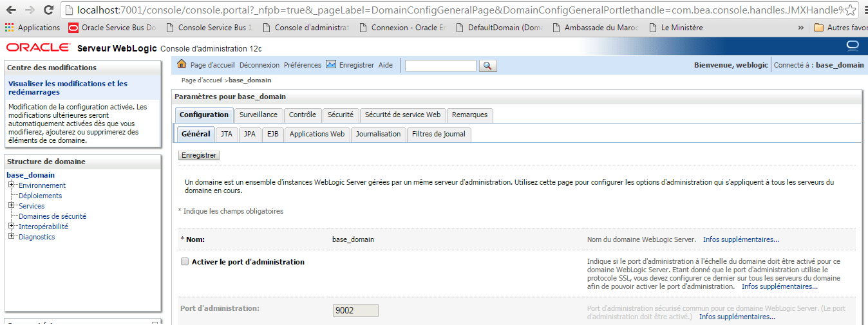This screenshot has width=868, height=325.
Task: Click the browser reload icon
Action: coord(48,10)
